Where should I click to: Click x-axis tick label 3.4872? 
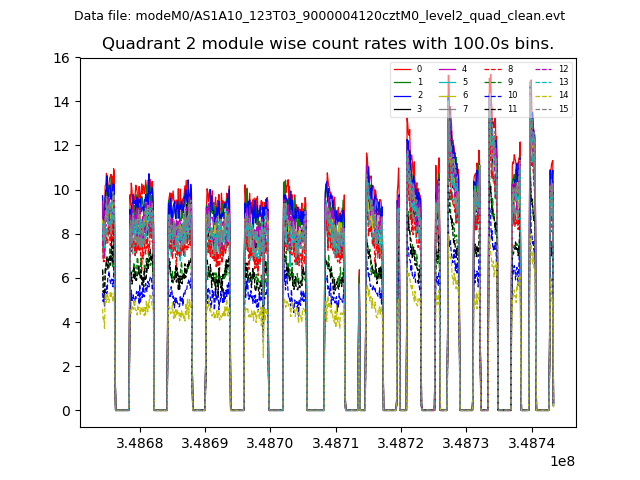[401, 443]
